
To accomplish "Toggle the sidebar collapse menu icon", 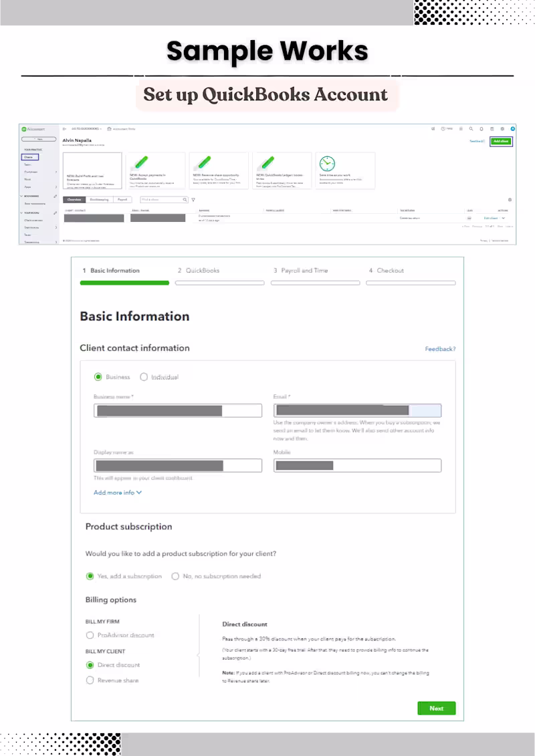I will 65,129.
